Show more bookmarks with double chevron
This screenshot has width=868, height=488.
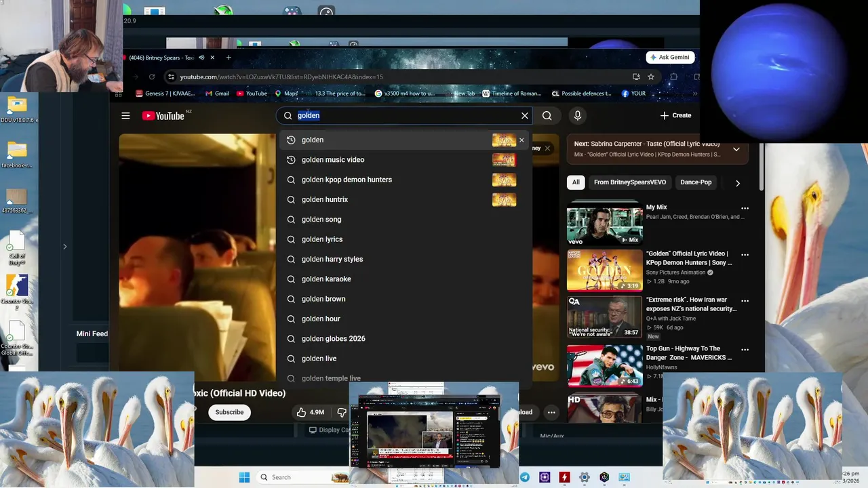point(694,94)
